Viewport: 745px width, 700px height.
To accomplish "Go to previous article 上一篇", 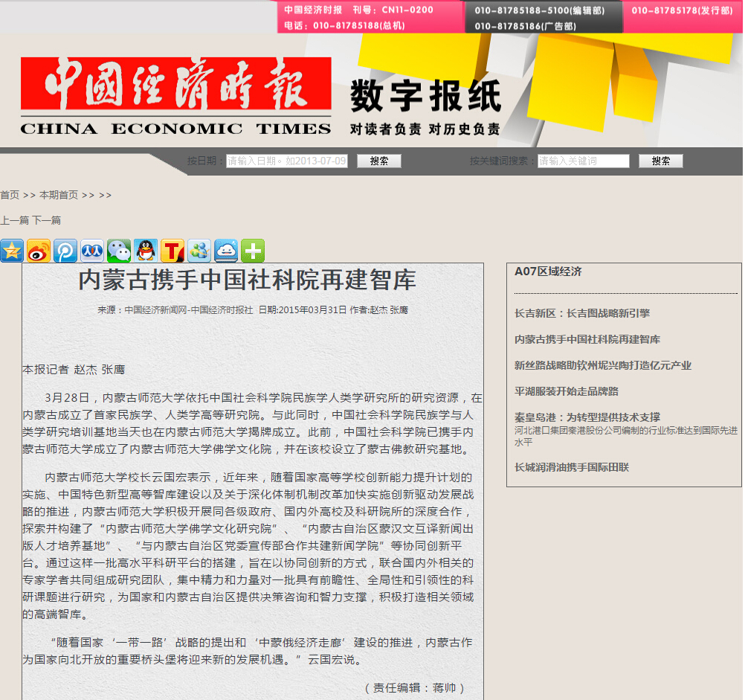I will click(x=15, y=220).
